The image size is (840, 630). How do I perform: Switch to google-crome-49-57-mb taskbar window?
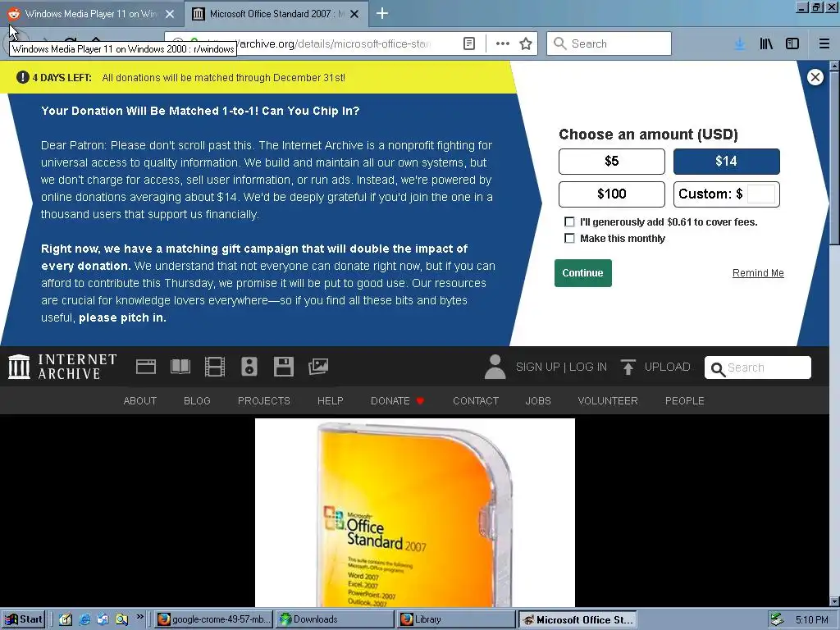tap(214, 619)
